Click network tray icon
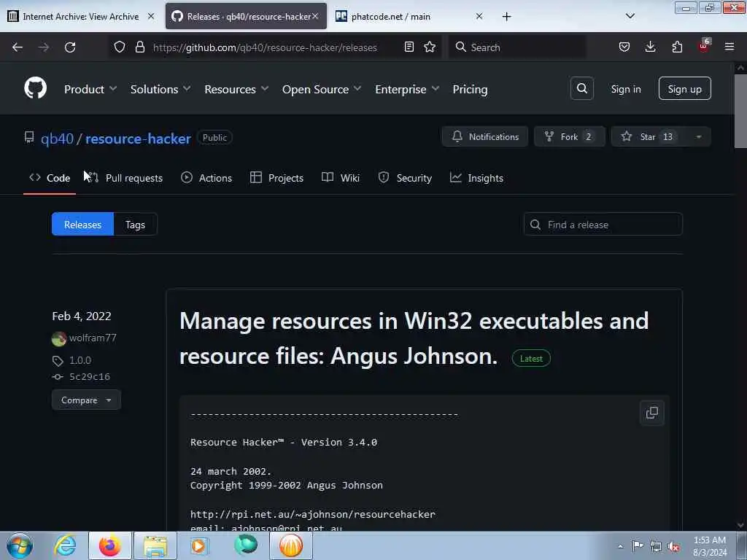Screen dimensions: 747x560 (656, 547)
